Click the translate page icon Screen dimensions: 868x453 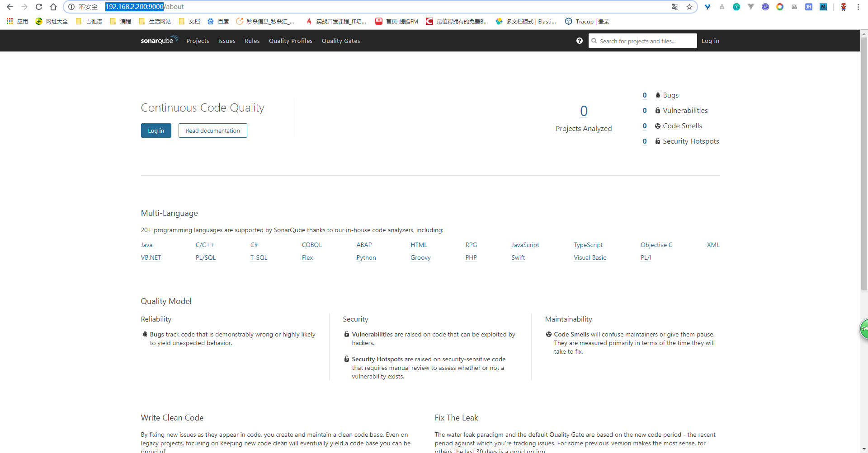[x=675, y=7]
